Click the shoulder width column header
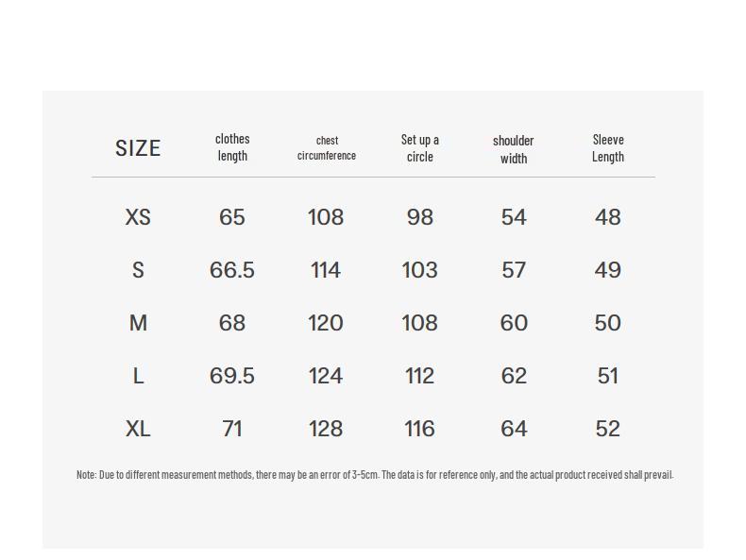This screenshot has height=560, width=746. click(514, 148)
